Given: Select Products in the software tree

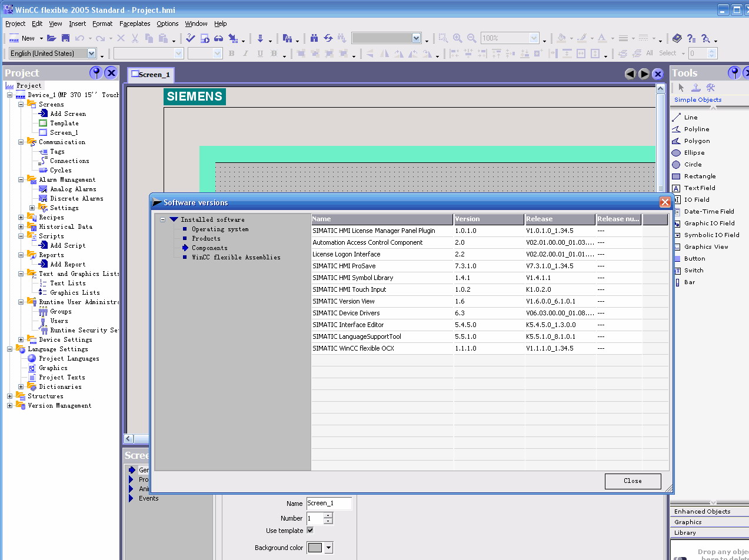Looking at the screenshot, I should tap(206, 239).
